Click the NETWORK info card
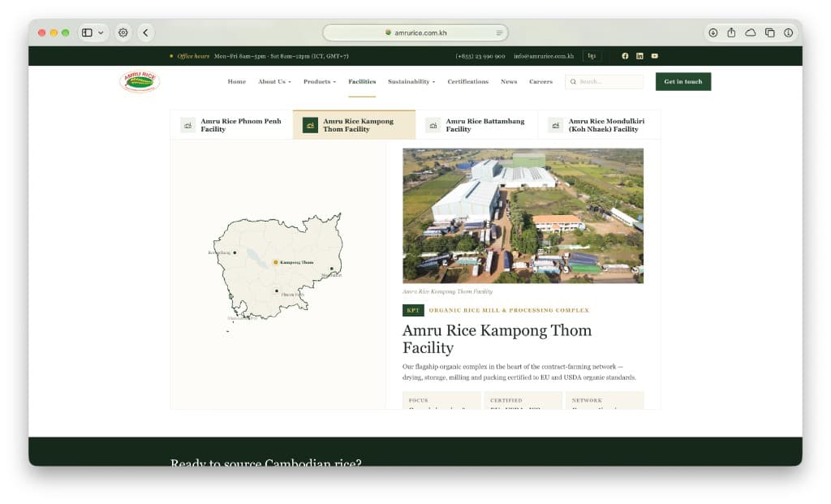Image resolution: width=831 pixels, height=504 pixels. tap(605, 401)
